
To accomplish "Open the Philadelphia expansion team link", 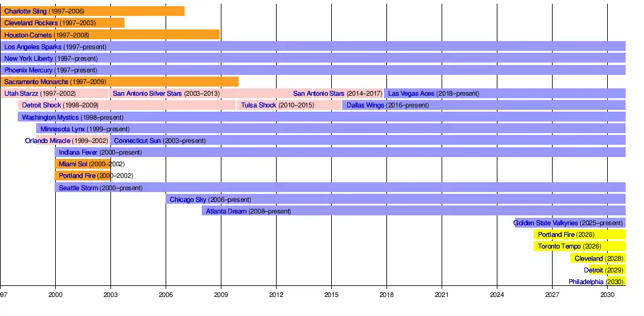I will [586, 282].
